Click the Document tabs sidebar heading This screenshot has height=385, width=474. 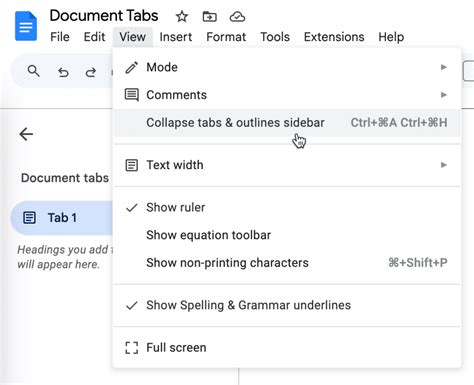(x=65, y=178)
